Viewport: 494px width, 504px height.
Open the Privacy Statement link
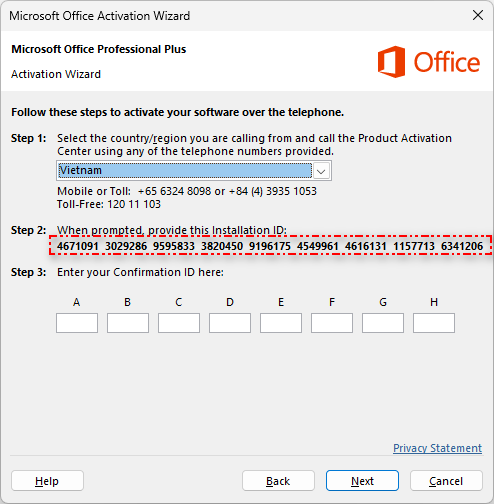coord(437,448)
